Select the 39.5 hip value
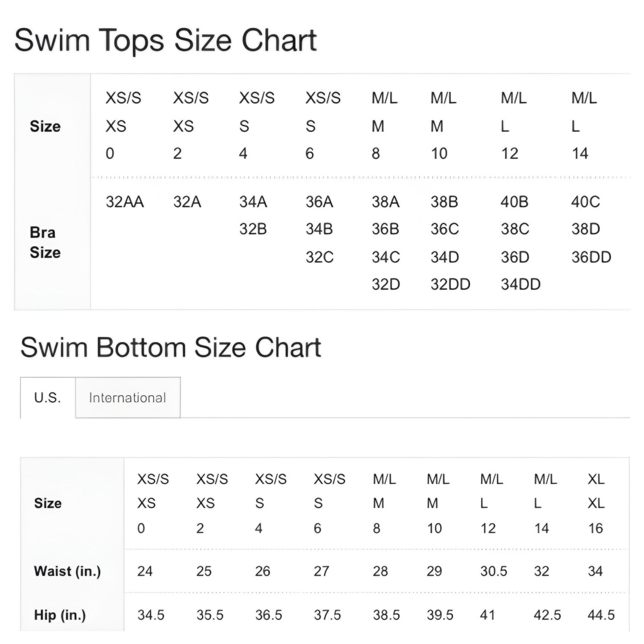644x644 pixels. tap(440, 615)
